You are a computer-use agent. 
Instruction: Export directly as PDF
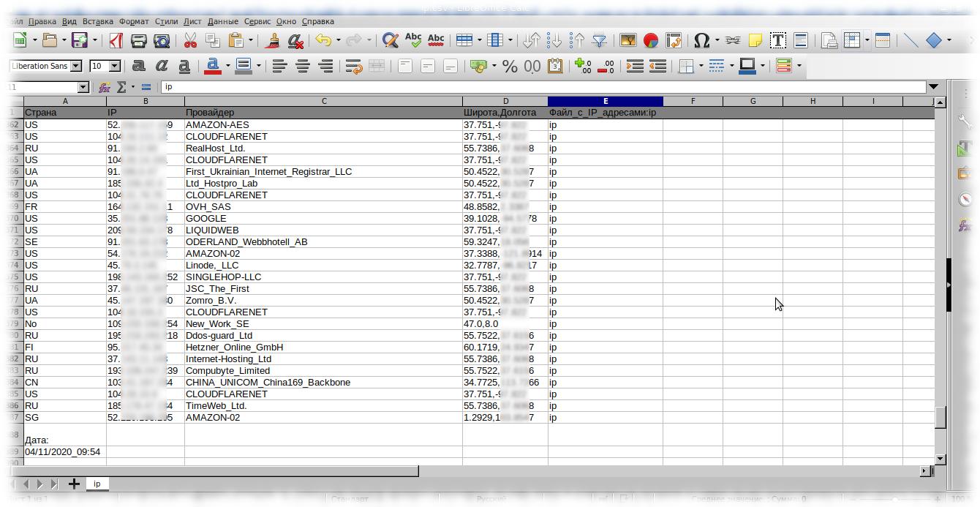pos(116,40)
